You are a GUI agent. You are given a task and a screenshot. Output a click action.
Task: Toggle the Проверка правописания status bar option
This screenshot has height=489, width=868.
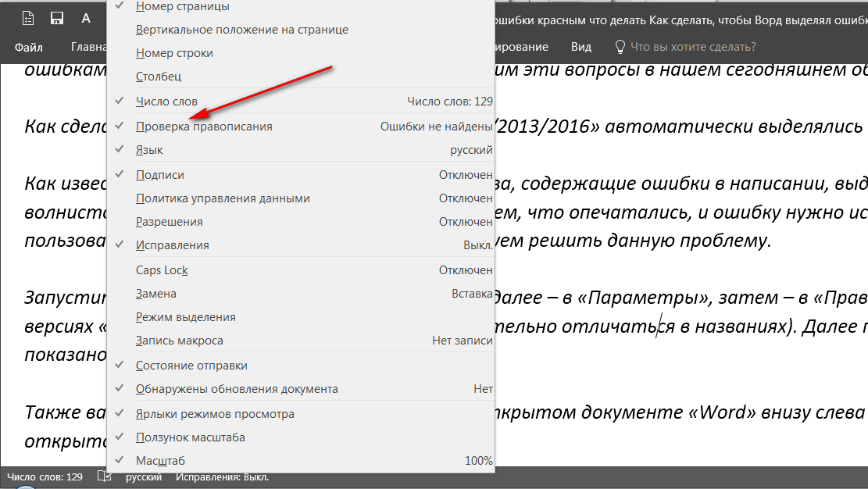[x=204, y=126]
